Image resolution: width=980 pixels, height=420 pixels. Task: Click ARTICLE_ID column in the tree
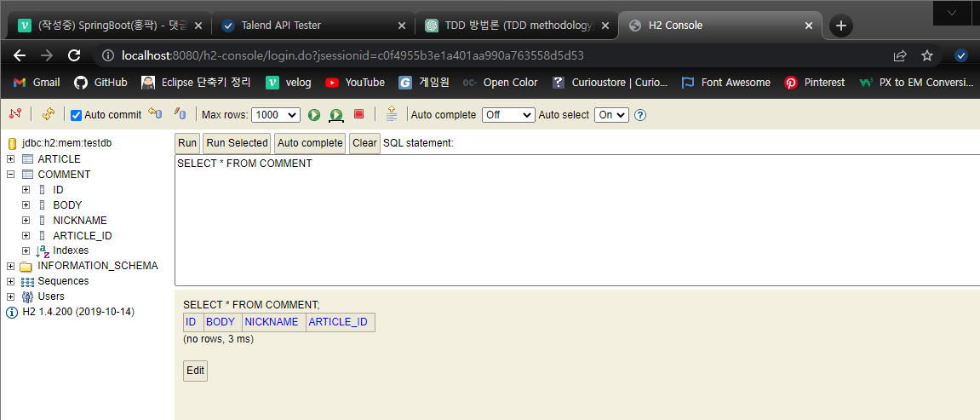83,236
